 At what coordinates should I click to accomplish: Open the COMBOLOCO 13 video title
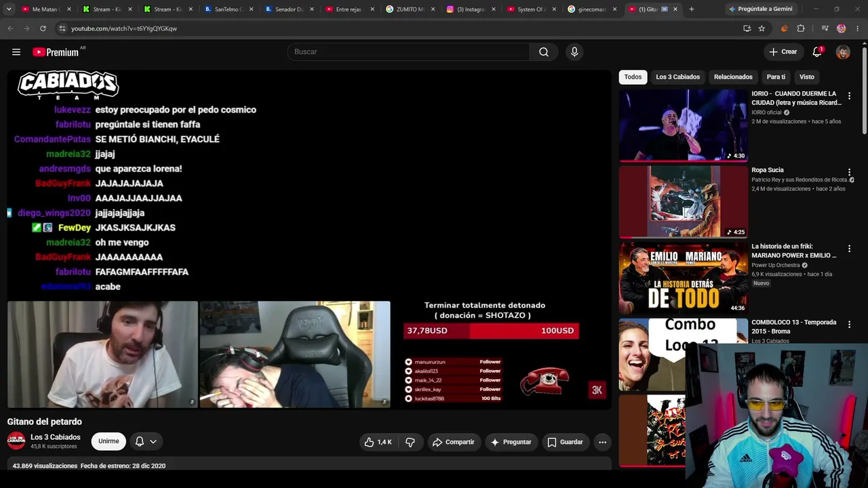pyautogui.click(x=794, y=327)
